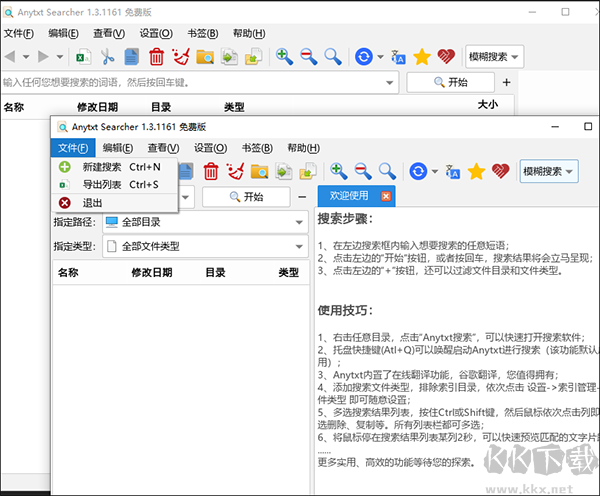Screen dimensions: 600x496
Task: Click translate icon in background window
Action: pyautogui.click(x=398, y=57)
